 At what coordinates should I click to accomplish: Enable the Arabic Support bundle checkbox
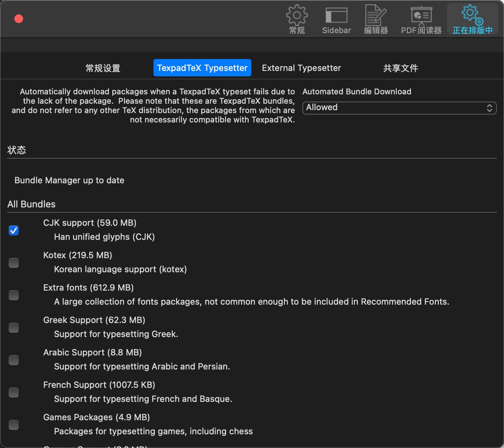14,360
